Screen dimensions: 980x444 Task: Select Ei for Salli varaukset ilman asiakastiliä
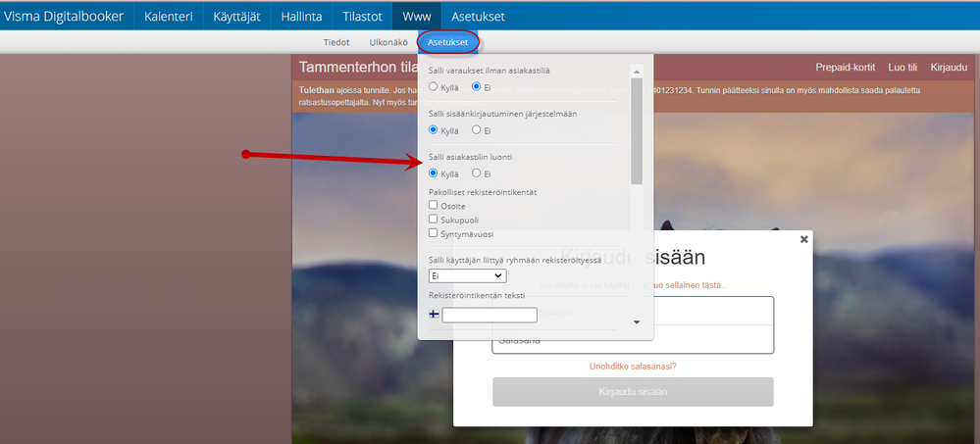(476, 87)
